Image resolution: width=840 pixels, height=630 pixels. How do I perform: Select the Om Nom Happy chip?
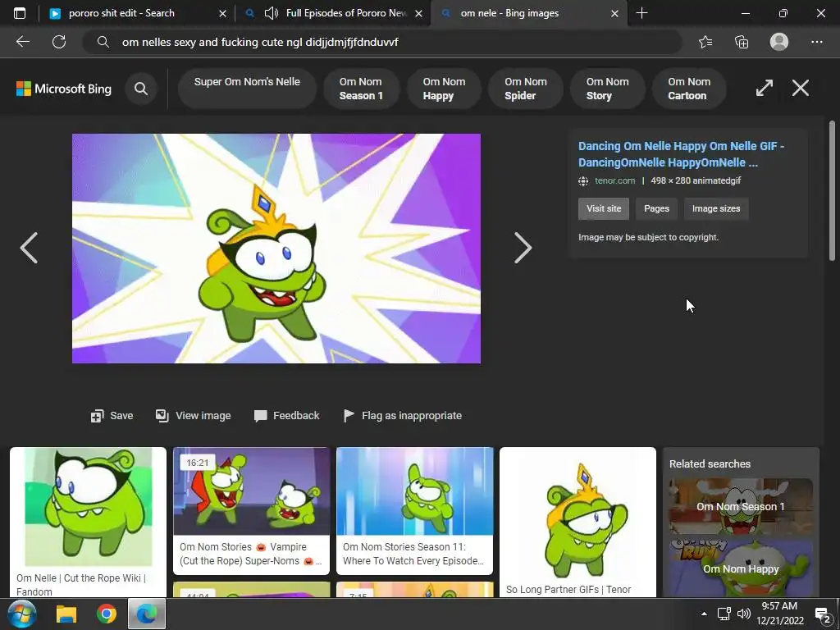(x=444, y=89)
